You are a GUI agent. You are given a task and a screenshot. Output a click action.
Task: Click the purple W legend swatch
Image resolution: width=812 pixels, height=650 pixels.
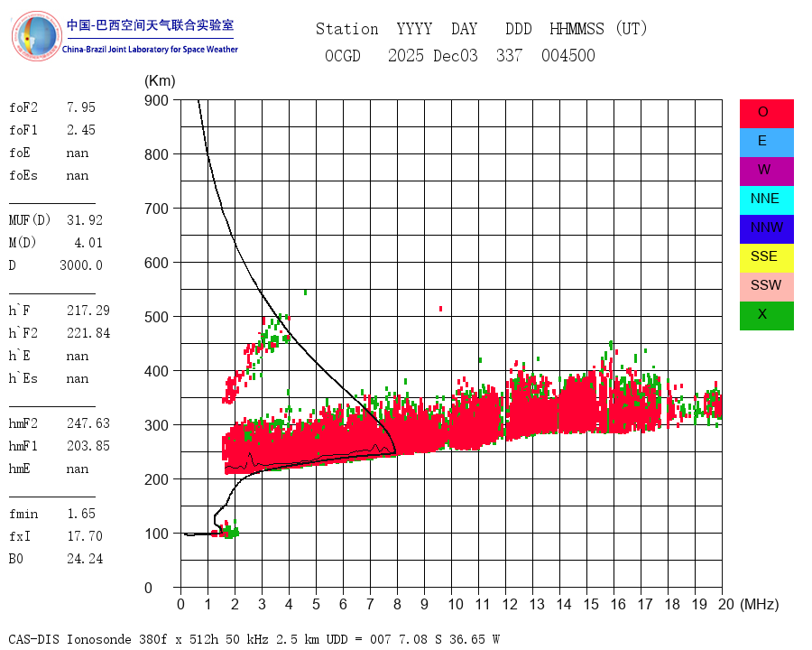(766, 171)
